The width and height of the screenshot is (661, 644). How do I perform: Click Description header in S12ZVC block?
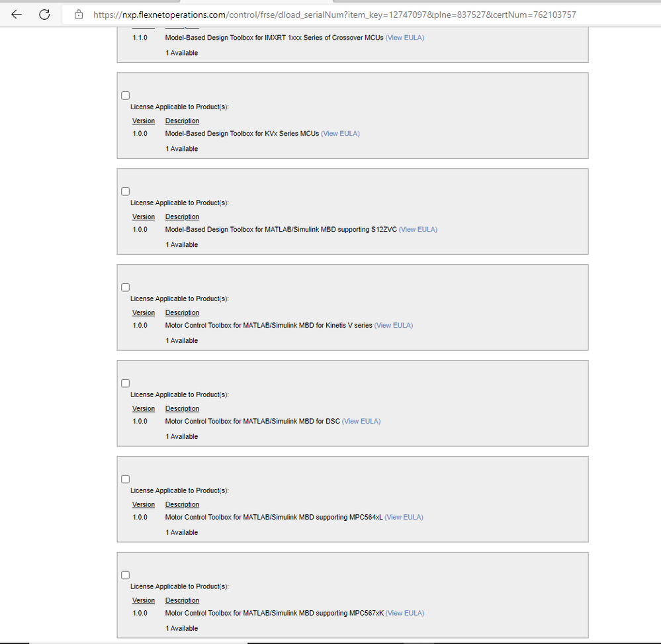click(182, 217)
